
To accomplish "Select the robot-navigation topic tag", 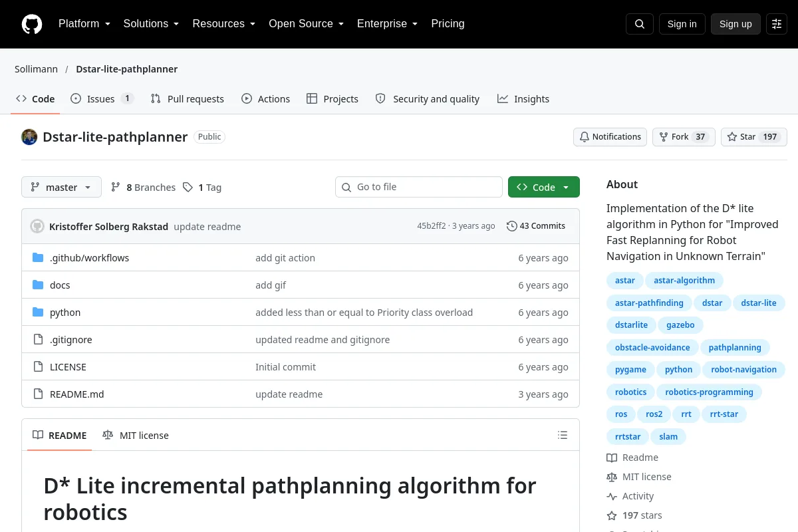I will point(743,370).
